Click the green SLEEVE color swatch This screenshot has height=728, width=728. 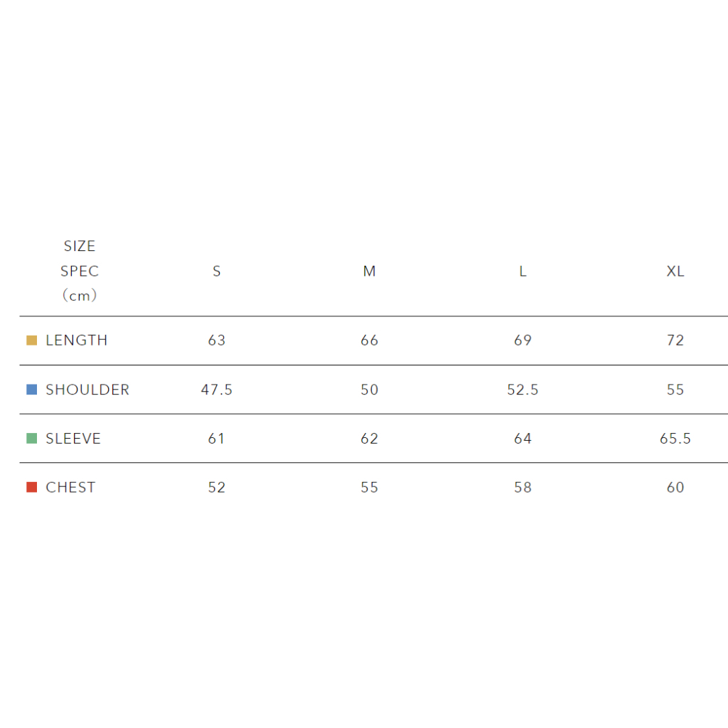31,439
